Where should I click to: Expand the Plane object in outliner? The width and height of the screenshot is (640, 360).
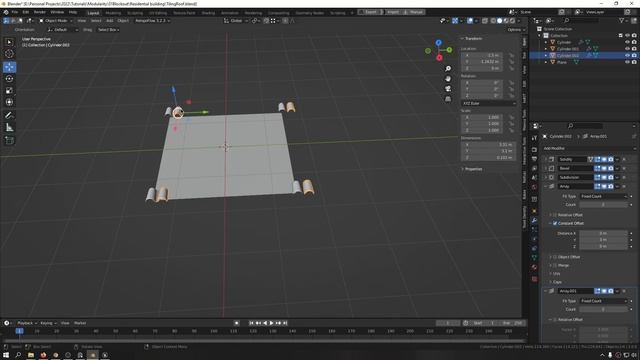[x=546, y=62]
